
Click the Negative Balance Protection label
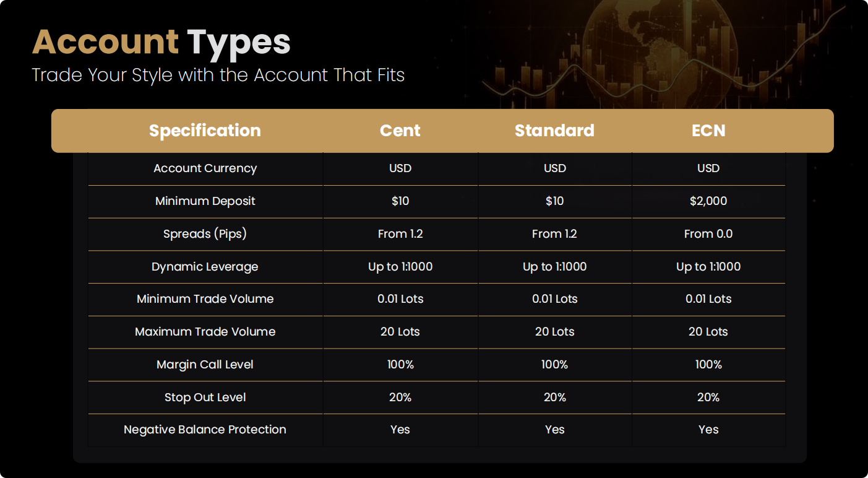point(205,430)
